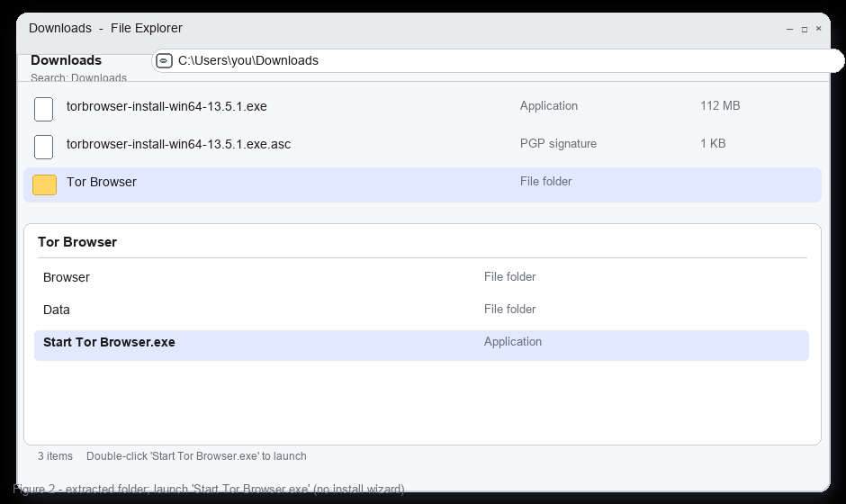Click the torbrowser-install exe file icon

point(44,109)
